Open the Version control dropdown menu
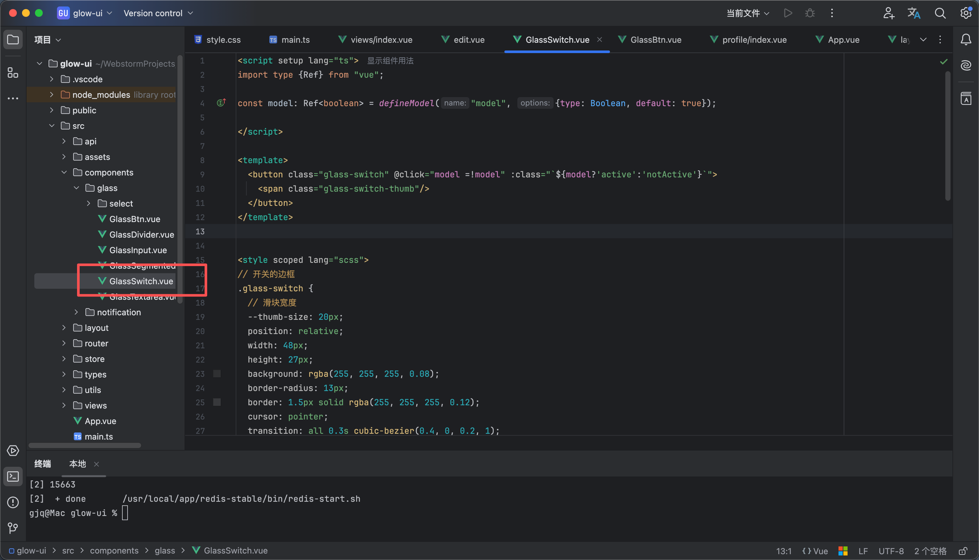 158,13
